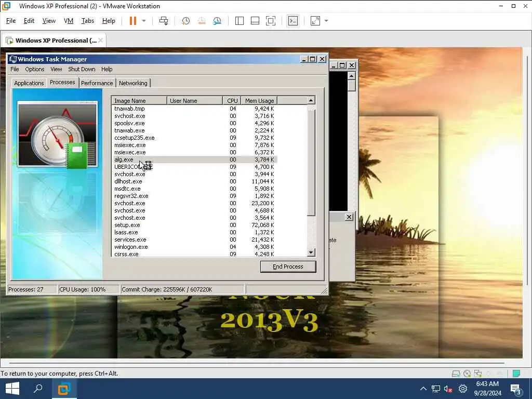
Task: Enter VMware full screen mode
Action: point(270,21)
